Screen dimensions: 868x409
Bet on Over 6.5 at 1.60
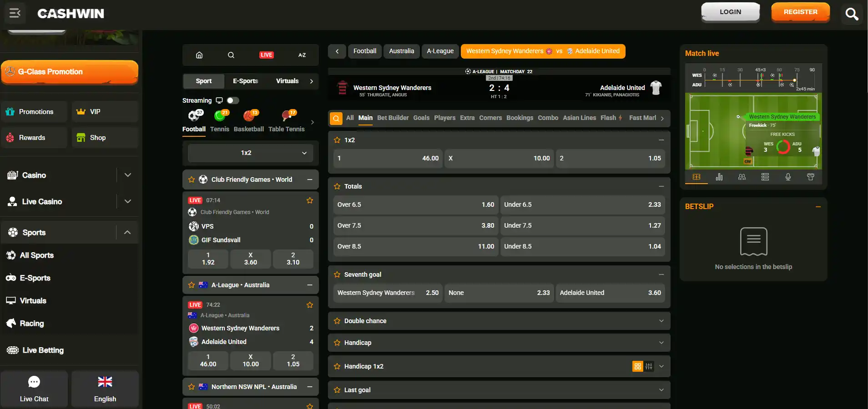coord(416,205)
